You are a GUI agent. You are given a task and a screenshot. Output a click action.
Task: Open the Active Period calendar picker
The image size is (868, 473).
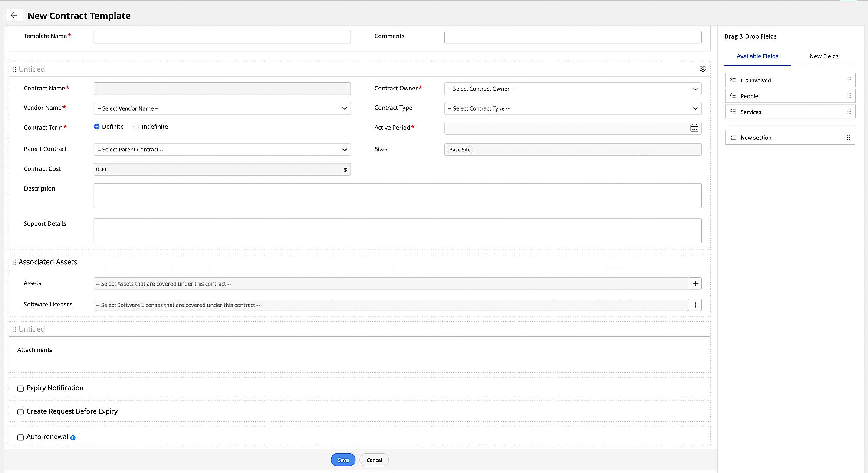(694, 128)
